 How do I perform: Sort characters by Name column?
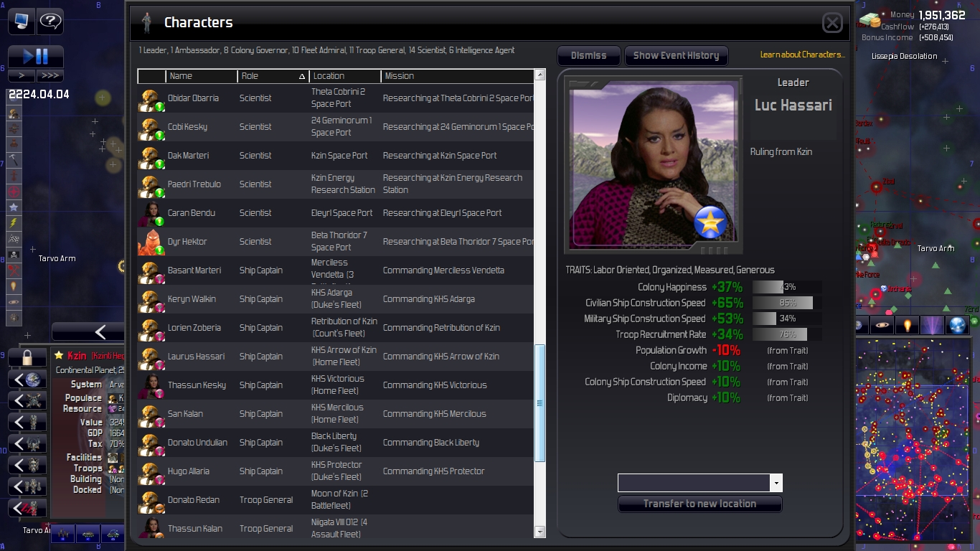point(202,76)
